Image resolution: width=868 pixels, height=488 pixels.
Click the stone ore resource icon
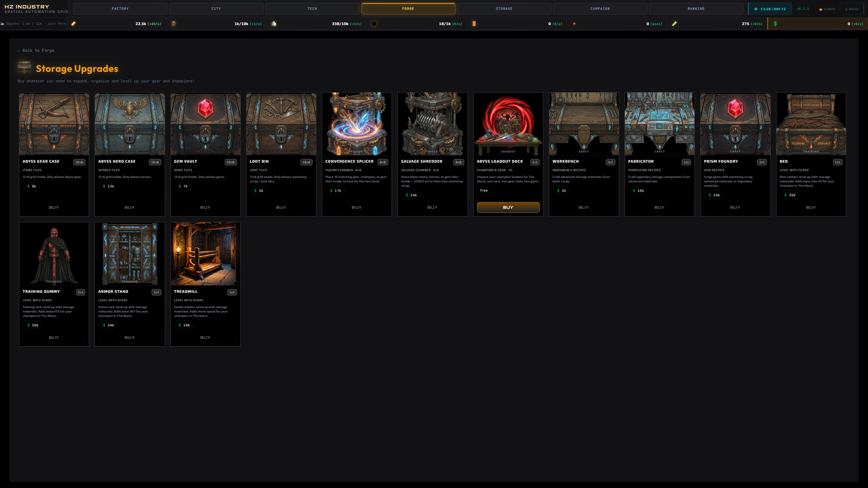pyautogui.click(x=274, y=23)
